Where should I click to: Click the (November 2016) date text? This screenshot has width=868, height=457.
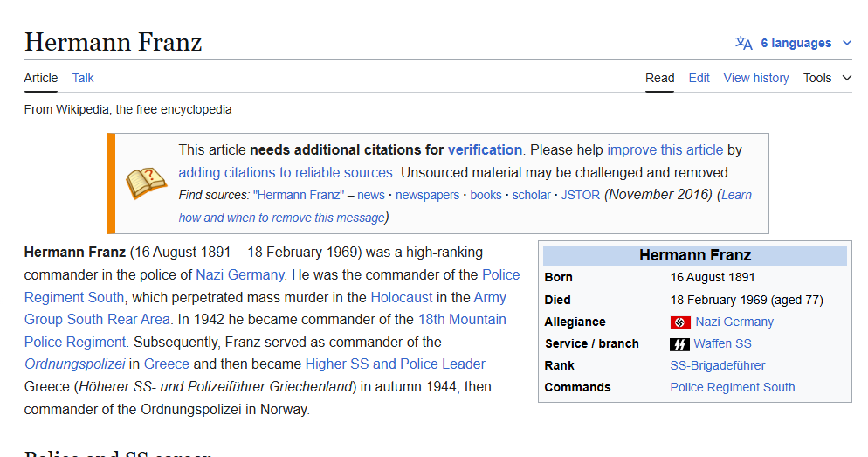(x=658, y=195)
